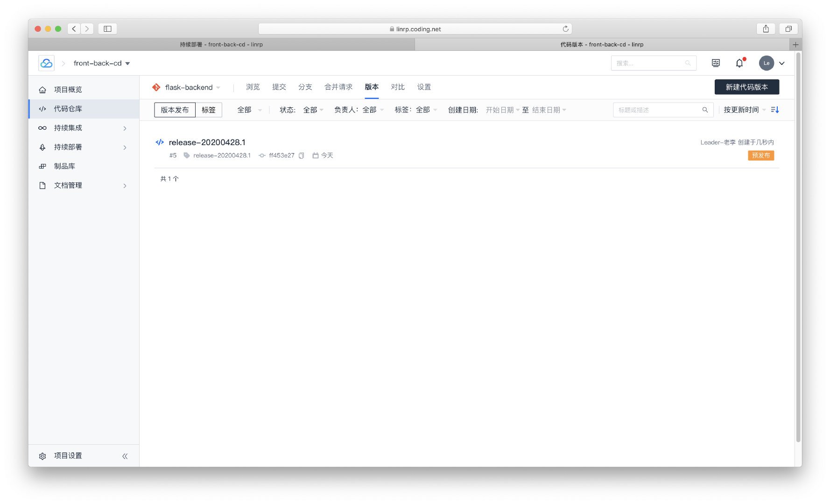Open the 负责人 filter dropdown
Image resolution: width=830 pixels, height=504 pixels.
373,110
